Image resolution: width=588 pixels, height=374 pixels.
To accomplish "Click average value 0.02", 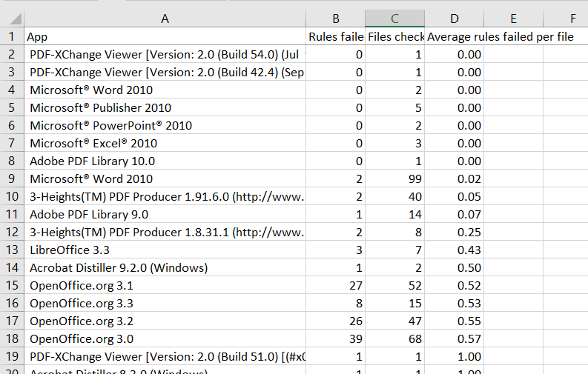I will pyautogui.click(x=454, y=178).
